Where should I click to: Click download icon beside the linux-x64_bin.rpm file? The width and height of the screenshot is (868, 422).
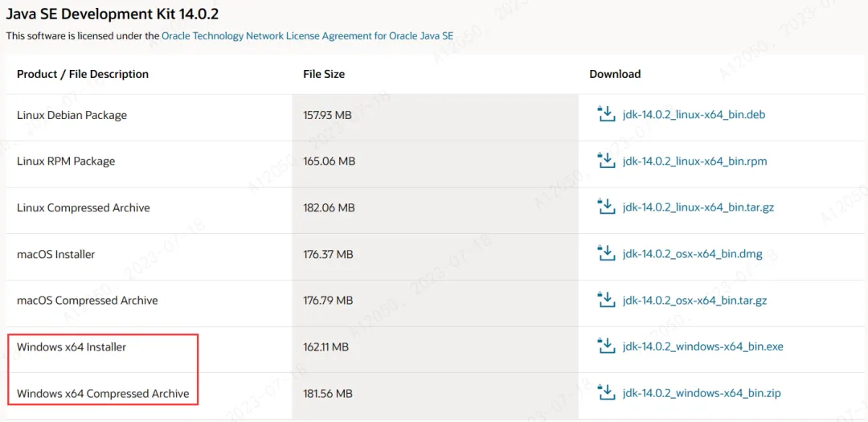coord(606,161)
